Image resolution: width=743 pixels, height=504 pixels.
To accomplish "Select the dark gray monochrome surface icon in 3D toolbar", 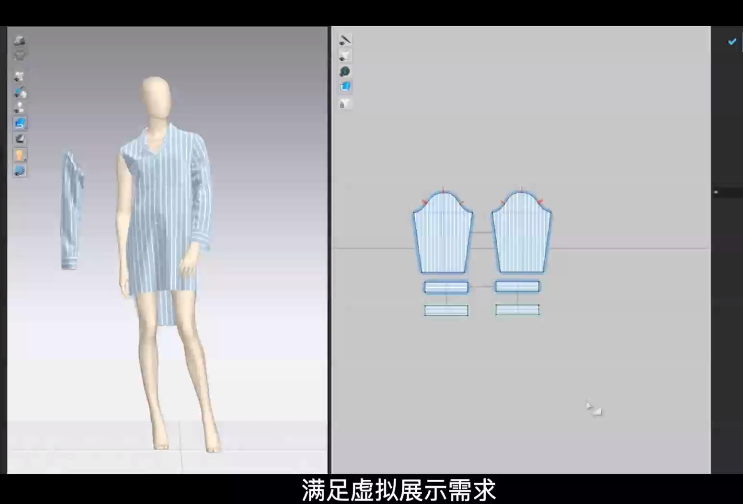I will click(x=19, y=139).
